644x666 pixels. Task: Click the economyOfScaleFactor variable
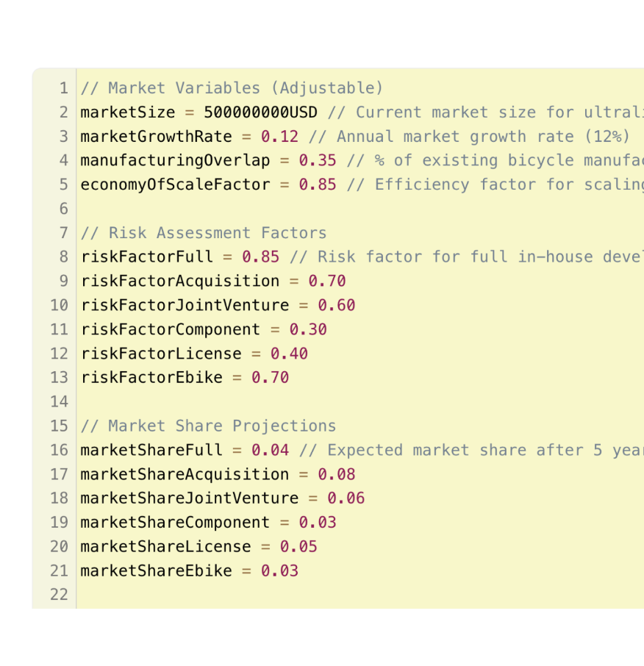(175, 185)
